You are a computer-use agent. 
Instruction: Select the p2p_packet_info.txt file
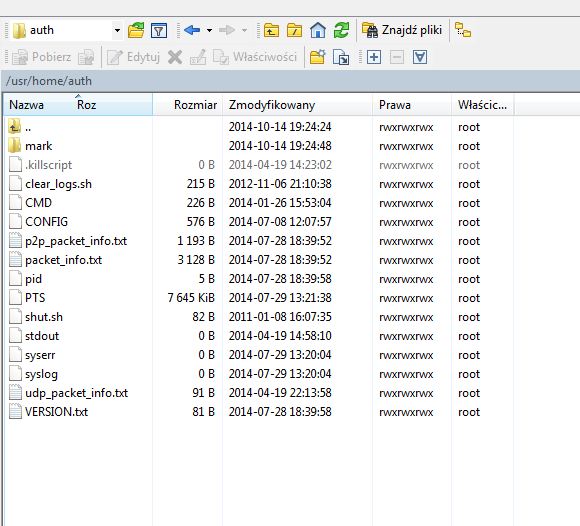coord(259,241)
